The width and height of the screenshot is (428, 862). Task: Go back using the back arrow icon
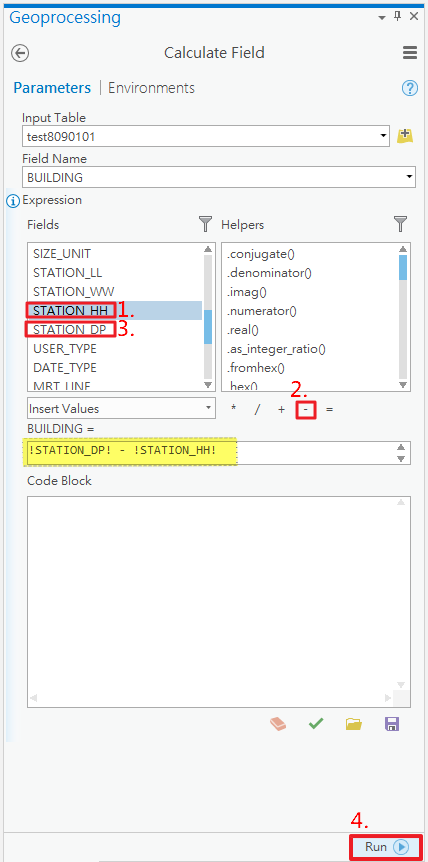(x=20, y=53)
